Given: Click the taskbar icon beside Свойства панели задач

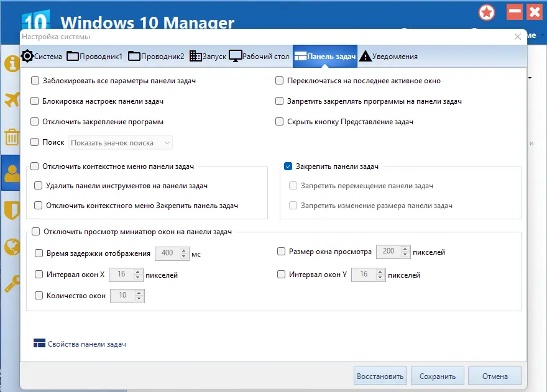Looking at the screenshot, I should 39,343.
